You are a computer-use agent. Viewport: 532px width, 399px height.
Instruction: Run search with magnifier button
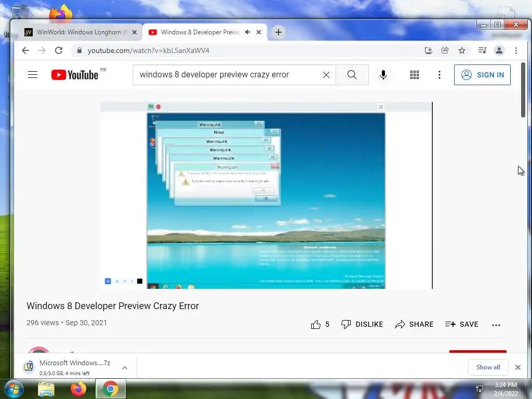[x=352, y=75]
